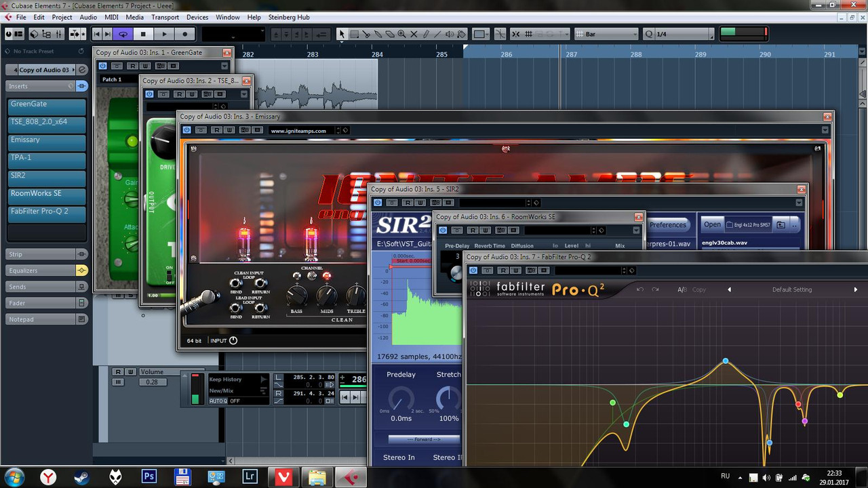
Task: Toggle GreenGate plugin power button
Action: (103, 66)
